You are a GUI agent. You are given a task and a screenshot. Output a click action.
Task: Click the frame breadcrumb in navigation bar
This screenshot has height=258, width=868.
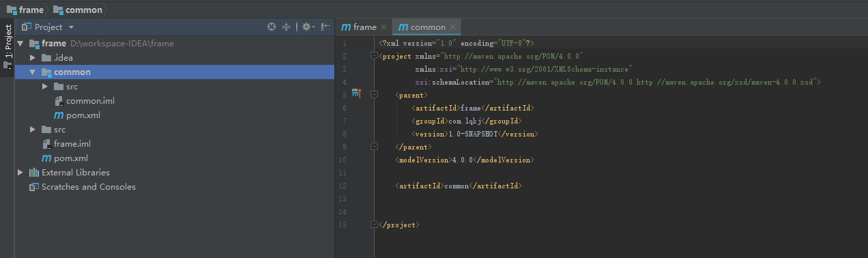(25, 10)
